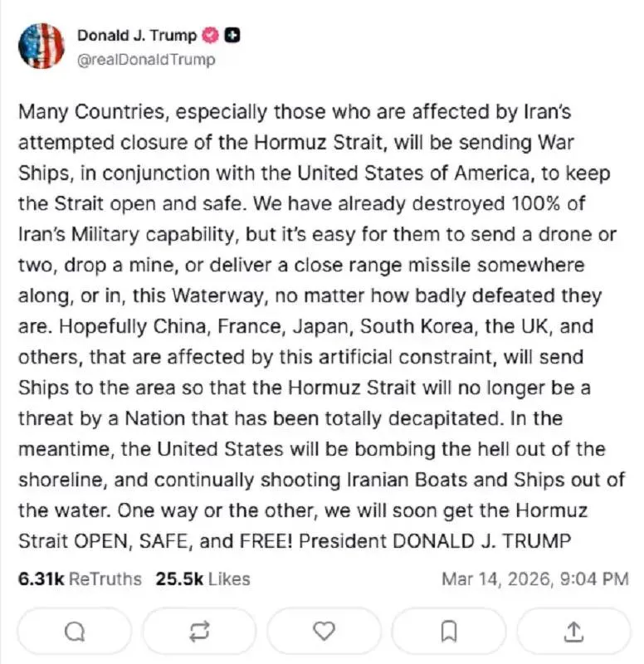Click the reply speech bubble icon
The width and height of the screenshot is (644, 664).
[74, 632]
